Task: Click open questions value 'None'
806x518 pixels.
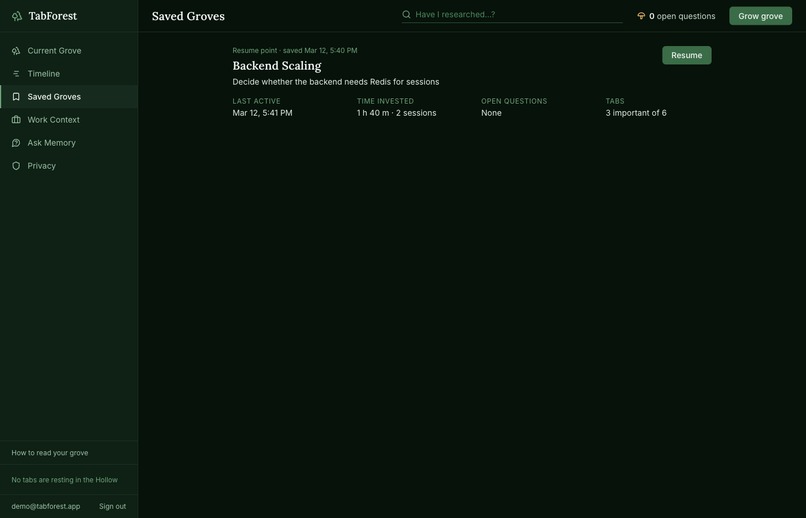Action: (x=491, y=113)
